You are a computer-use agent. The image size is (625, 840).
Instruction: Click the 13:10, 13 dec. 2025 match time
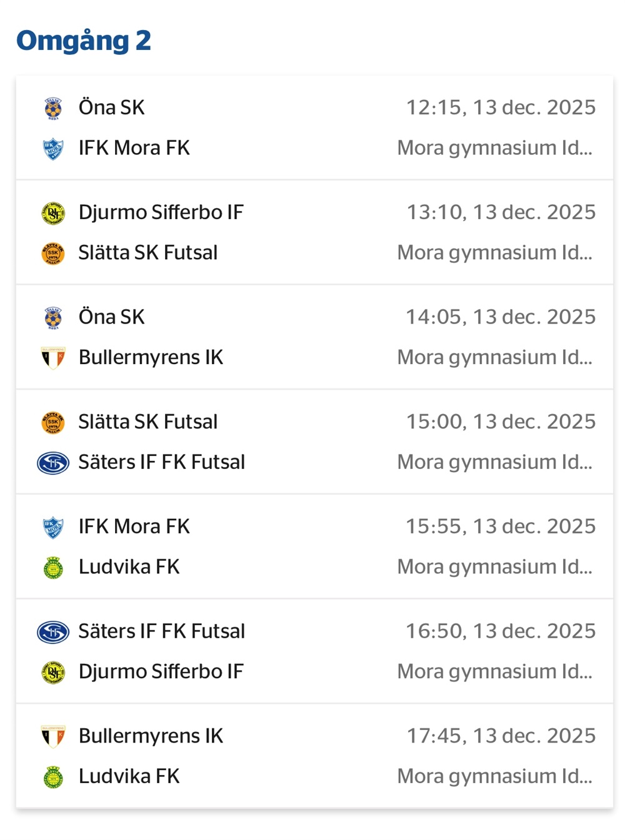point(501,212)
